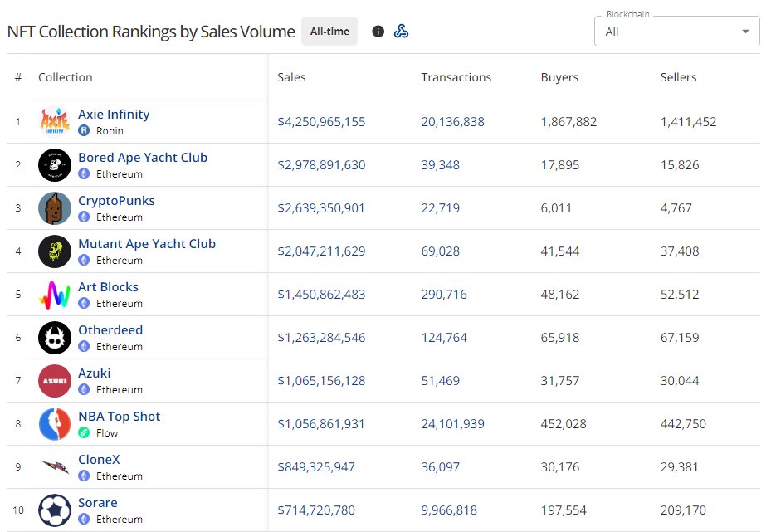Click the Mutant Ape Yacht Club logo
Screen dimensions: 771x532
point(55,251)
